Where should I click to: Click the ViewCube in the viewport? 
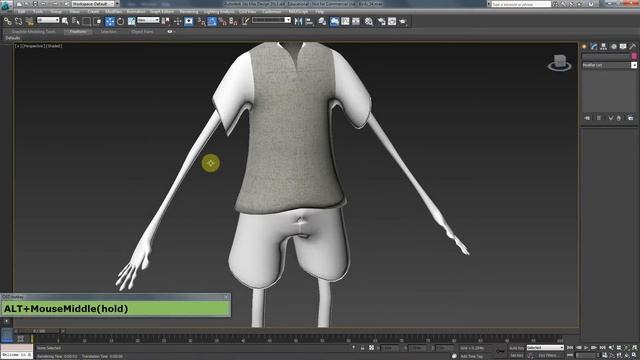pos(560,62)
